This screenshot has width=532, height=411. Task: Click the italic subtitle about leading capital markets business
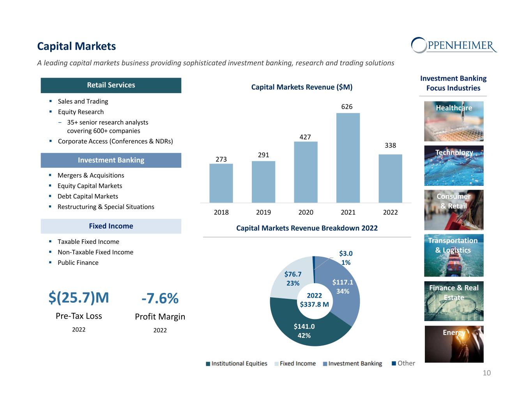(216, 63)
